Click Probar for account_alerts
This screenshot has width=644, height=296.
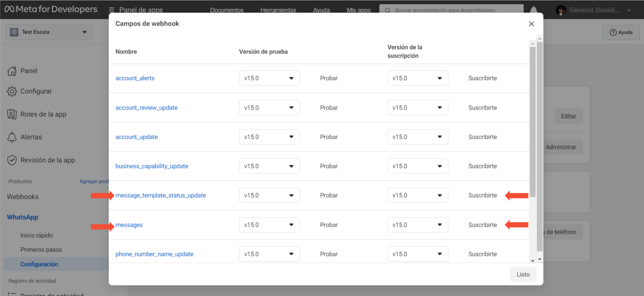click(329, 78)
